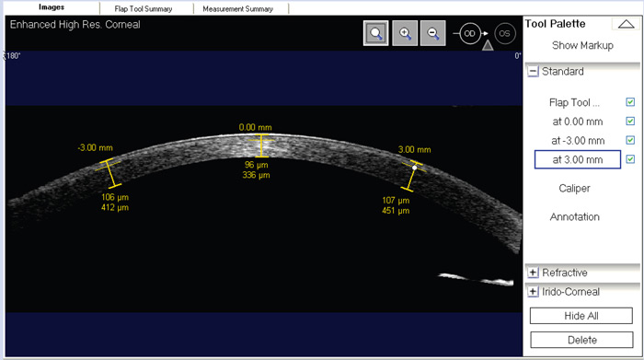This screenshot has width=644, height=360.
Task: Switch to Flap Tool Summary tab
Action: pyautogui.click(x=144, y=8)
